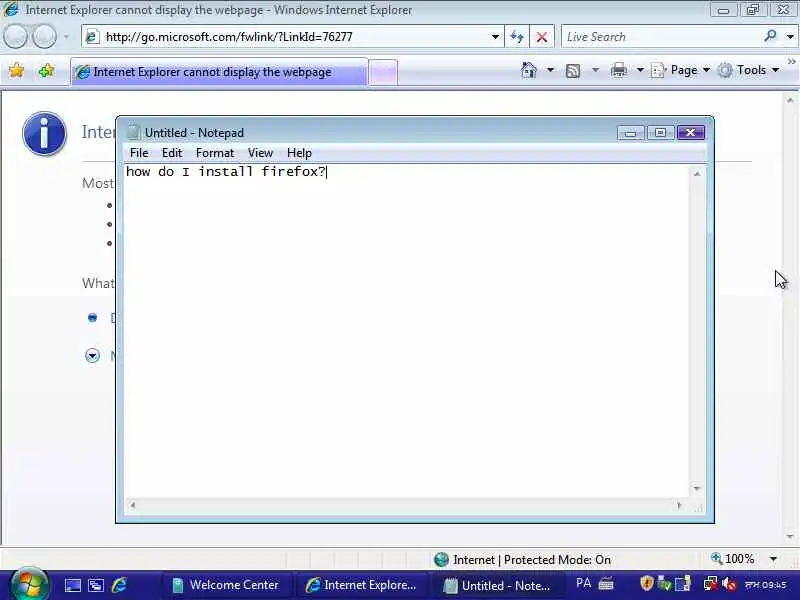Switch to Internet Explorer taskbar button
The width and height of the screenshot is (800, 600).
[361, 585]
